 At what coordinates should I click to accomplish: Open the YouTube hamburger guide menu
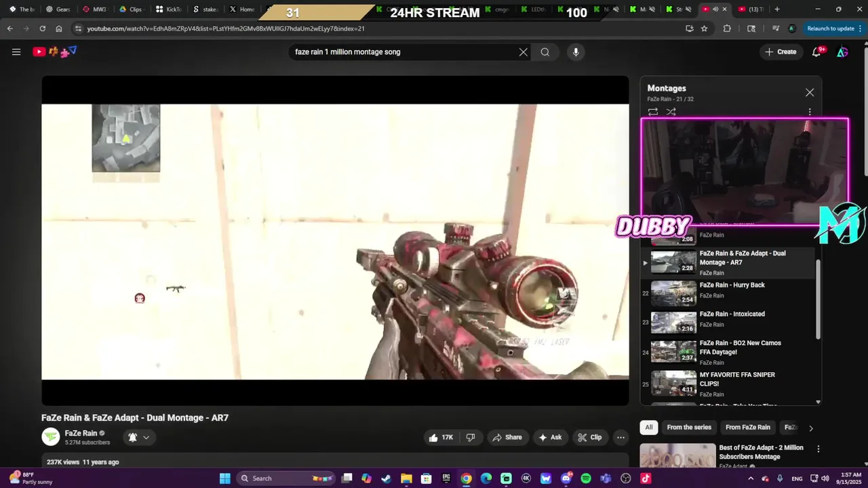point(16,52)
